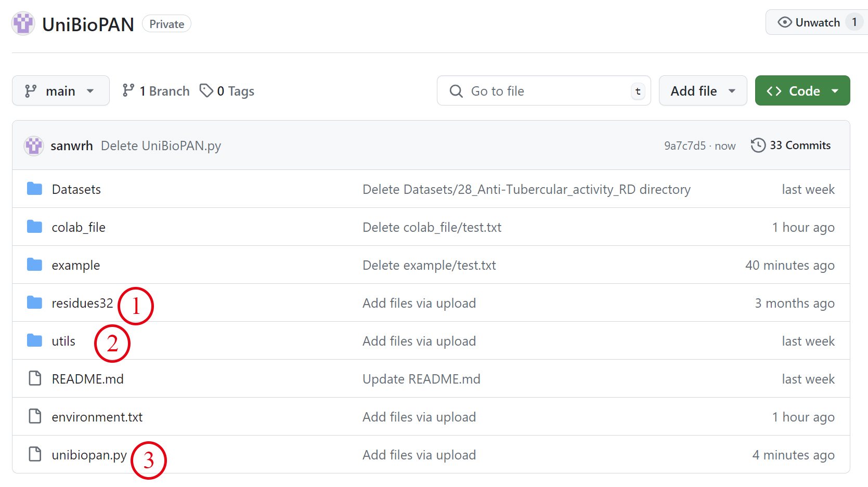Expand the Add file dropdown
Image resolution: width=868 pixels, height=487 pixels.
pyautogui.click(x=702, y=91)
